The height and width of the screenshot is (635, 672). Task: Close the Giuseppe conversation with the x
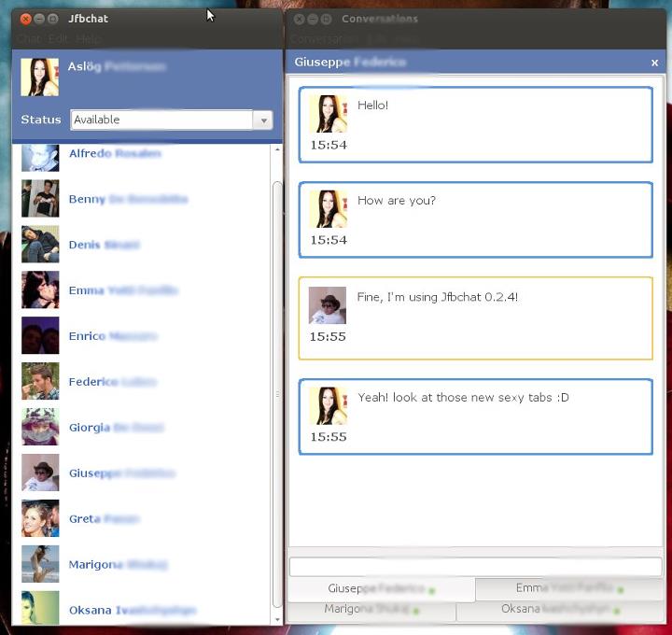click(x=654, y=63)
